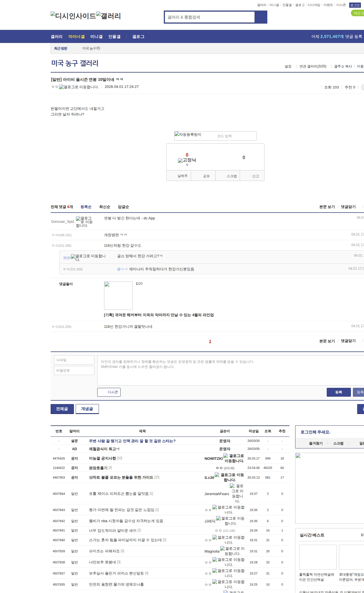The width and height of the screenshot is (364, 593).
Task: Expand the 연관 갤러리(3/20) list
Action: pyautogui.click(x=313, y=66)
